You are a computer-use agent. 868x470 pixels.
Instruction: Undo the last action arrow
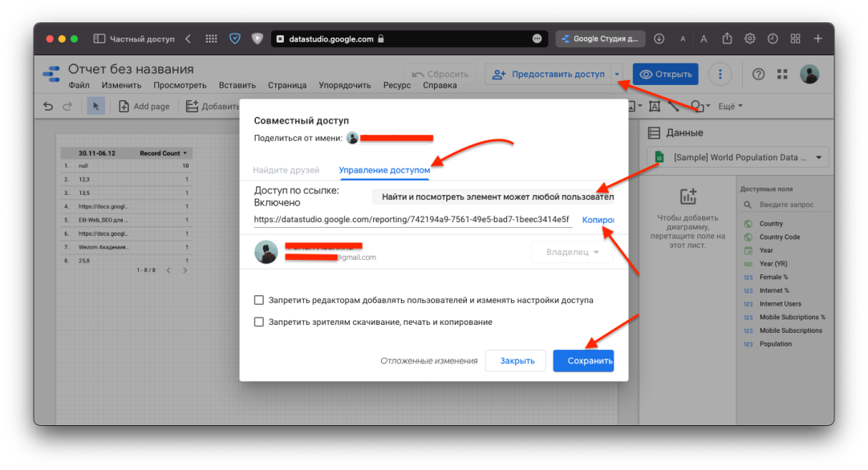[x=48, y=106]
